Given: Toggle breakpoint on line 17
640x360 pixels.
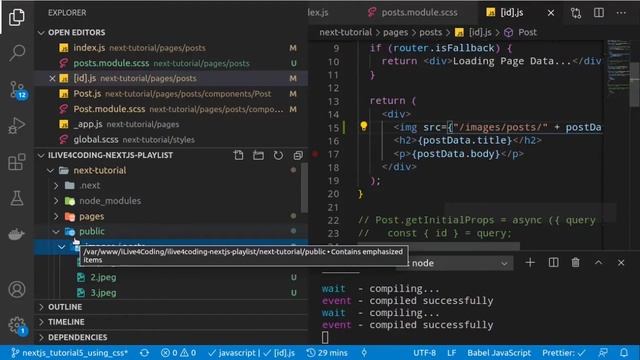Looking at the screenshot, I should click(315, 154).
